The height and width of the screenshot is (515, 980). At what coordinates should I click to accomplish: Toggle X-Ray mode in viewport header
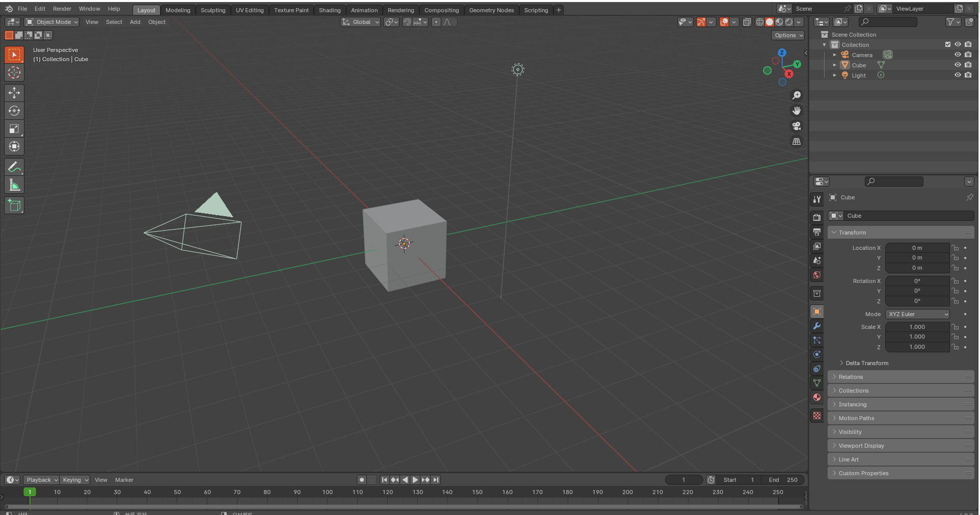coord(747,22)
